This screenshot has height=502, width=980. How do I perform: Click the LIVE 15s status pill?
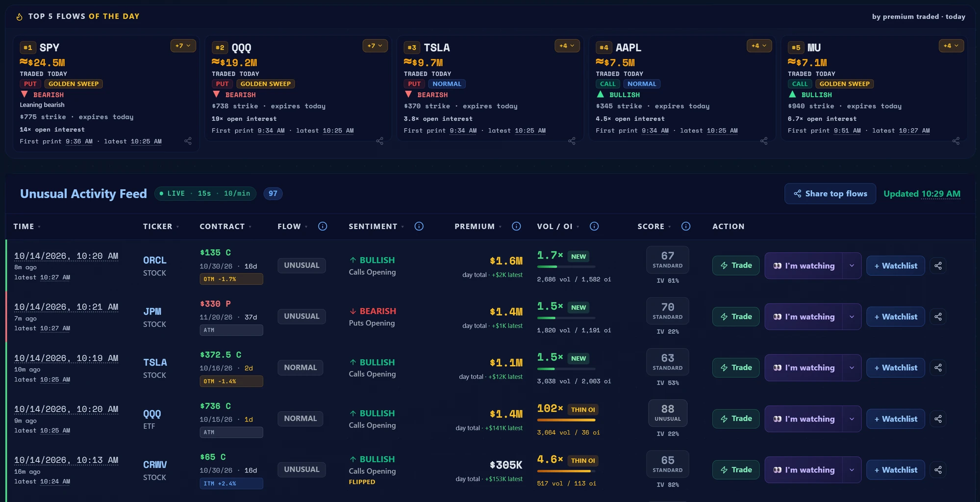click(x=205, y=193)
